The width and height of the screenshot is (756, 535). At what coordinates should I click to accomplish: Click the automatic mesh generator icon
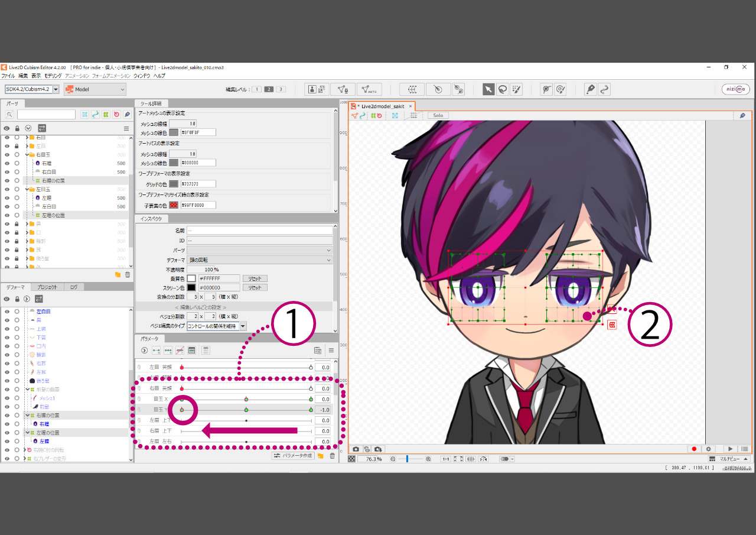pyautogui.click(x=369, y=89)
